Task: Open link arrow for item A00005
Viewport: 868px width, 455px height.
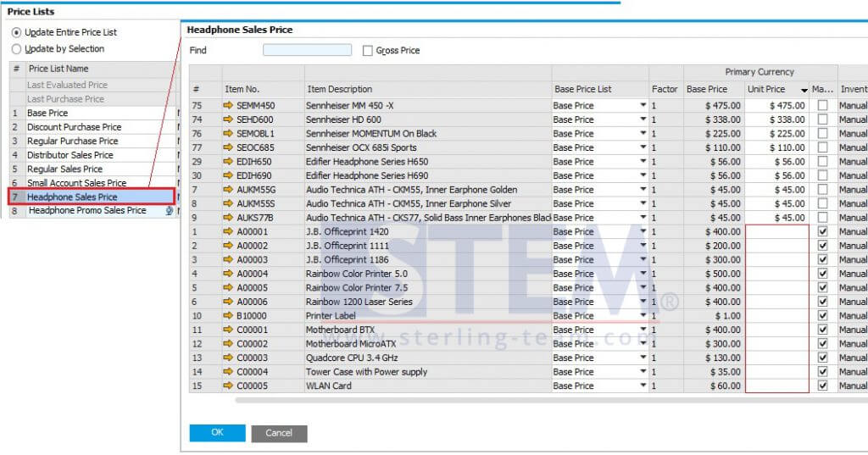Action: pos(228,287)
